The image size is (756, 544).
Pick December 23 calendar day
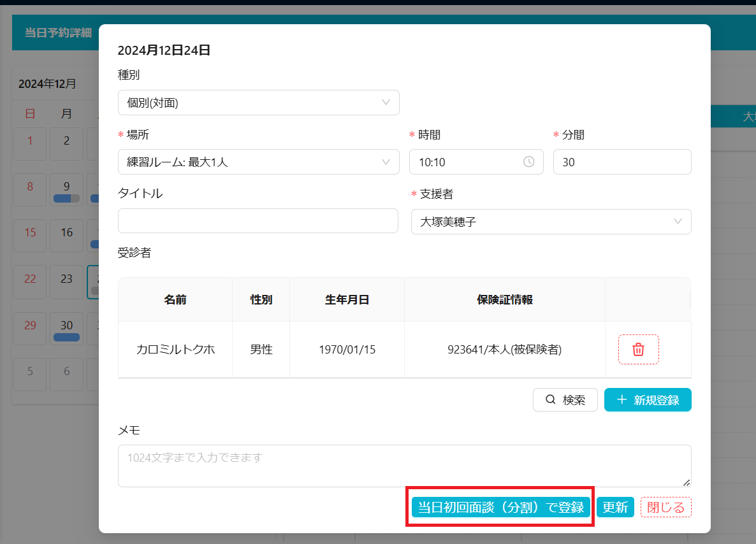(67, 282)
